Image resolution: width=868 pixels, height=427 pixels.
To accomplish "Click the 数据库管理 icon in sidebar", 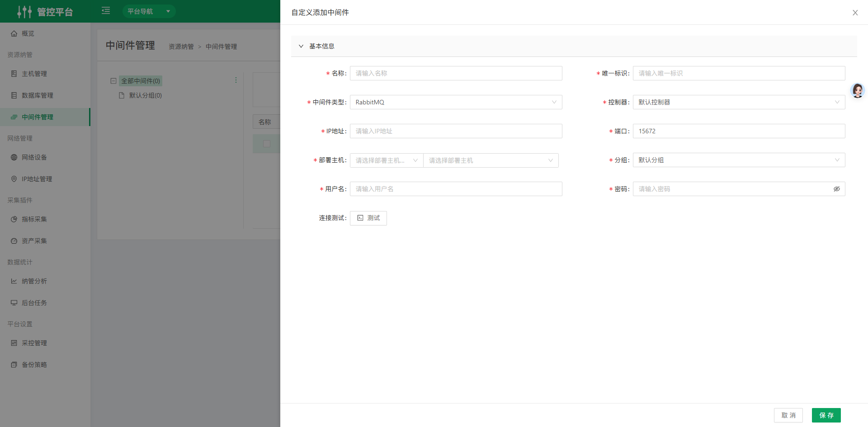I will coord(14,95).
